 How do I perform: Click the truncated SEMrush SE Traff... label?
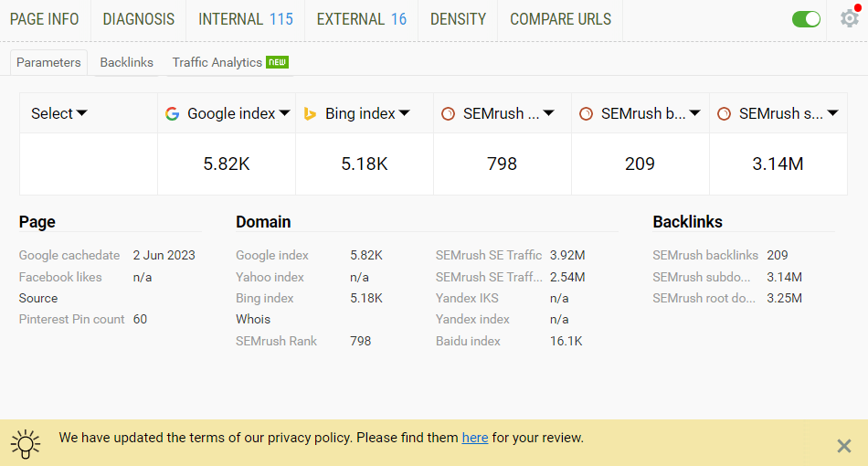point(489,277)
